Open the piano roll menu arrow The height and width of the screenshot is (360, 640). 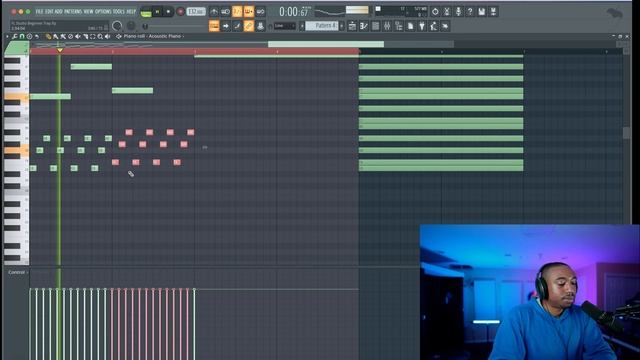coord(7,36)
